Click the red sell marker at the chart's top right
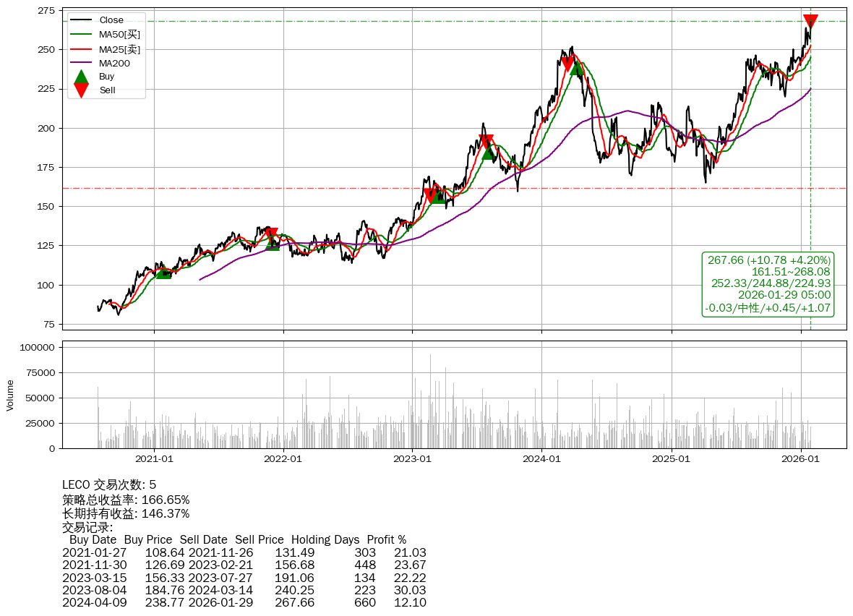This screenshot has height=616, width=853. 810,21
